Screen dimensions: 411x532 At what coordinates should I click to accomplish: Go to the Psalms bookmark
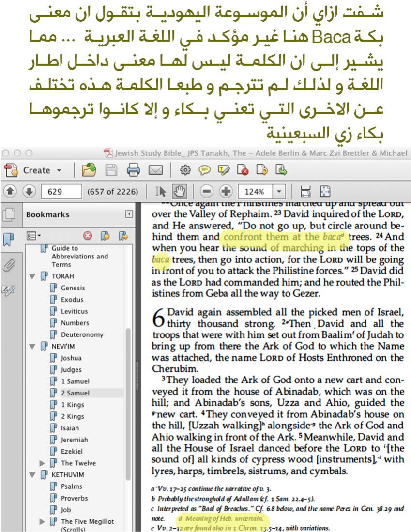71,486
